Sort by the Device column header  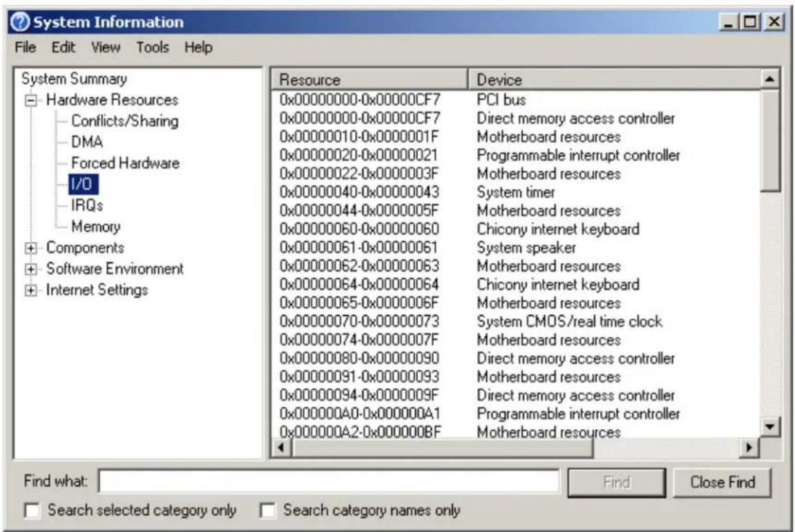tap(614, 79)
